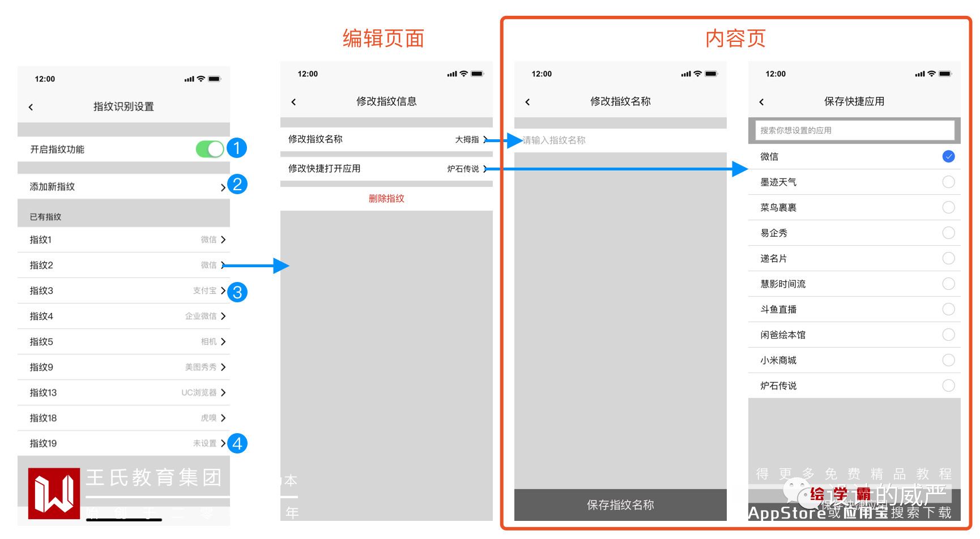980x539 pixels.
Task: Tap back arrow on 修改指纹名称 screen
Action: pos(527,102)
